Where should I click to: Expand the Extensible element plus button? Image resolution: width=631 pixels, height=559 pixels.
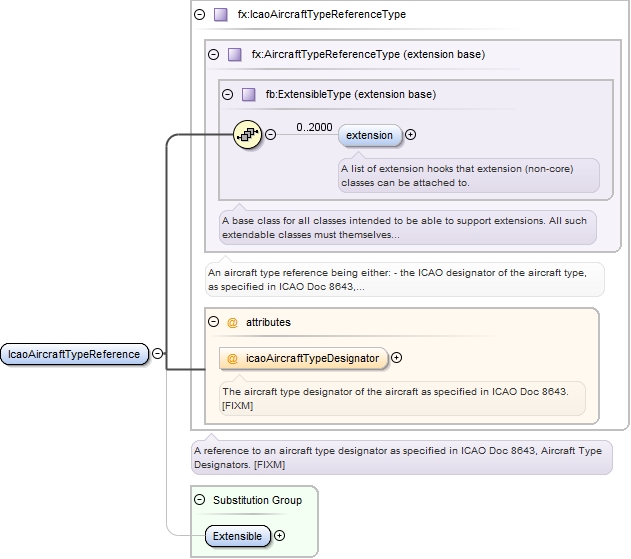coord(279,536)
